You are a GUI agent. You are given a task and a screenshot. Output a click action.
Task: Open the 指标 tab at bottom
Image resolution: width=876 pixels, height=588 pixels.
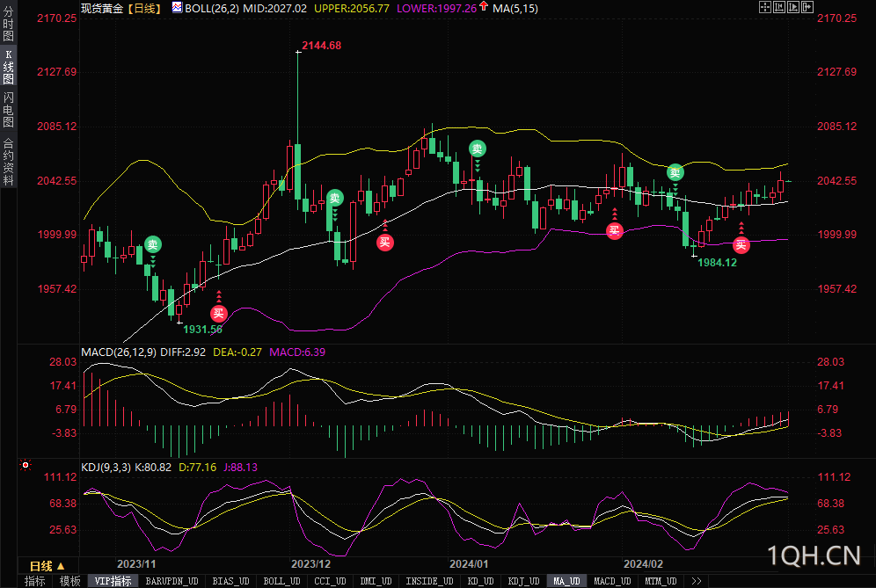34,581
